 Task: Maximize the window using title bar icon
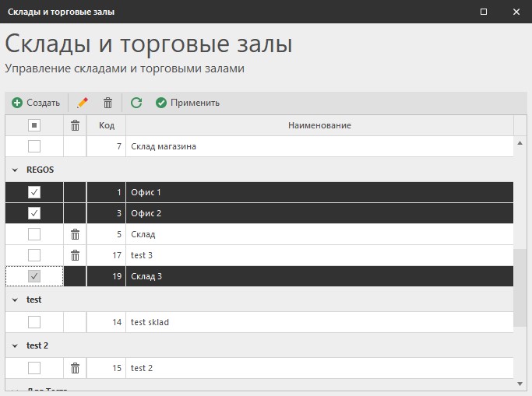click(x=484, y=12)
